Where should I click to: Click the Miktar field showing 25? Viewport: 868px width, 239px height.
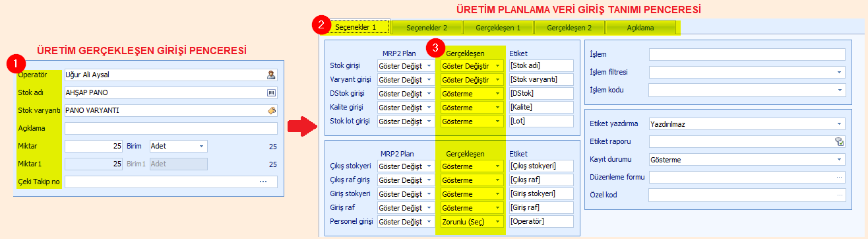pyautogui.click(x=94, y=146)
